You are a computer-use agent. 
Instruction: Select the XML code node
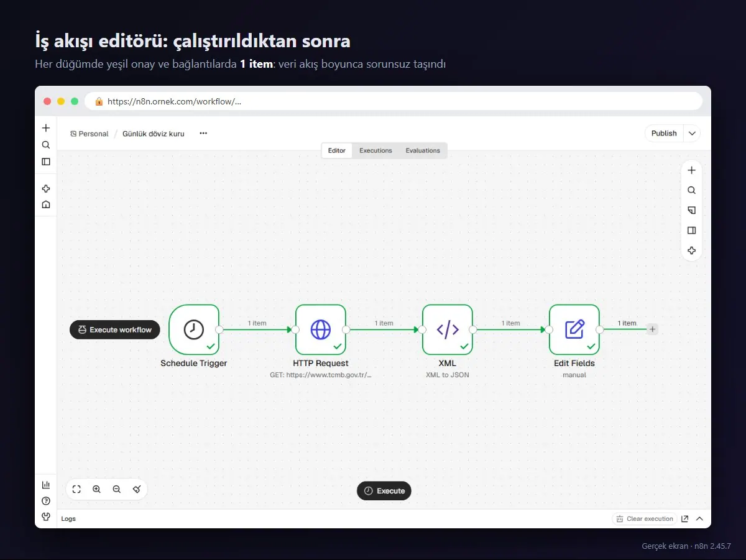(448, 329)
